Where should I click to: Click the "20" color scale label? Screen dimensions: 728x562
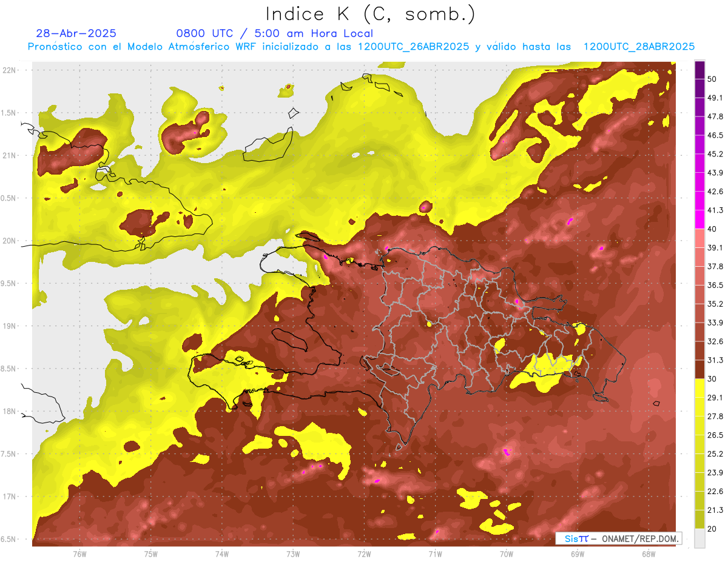712,529
